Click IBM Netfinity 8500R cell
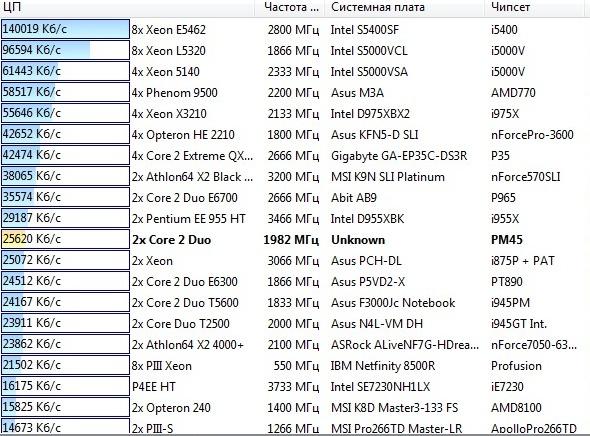 pos(383,366)
